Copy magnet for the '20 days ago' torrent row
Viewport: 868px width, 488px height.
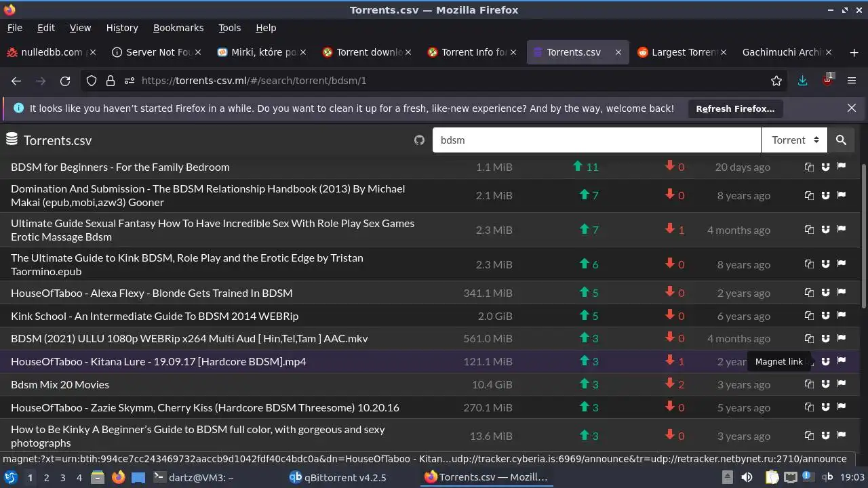coord(809,167)
